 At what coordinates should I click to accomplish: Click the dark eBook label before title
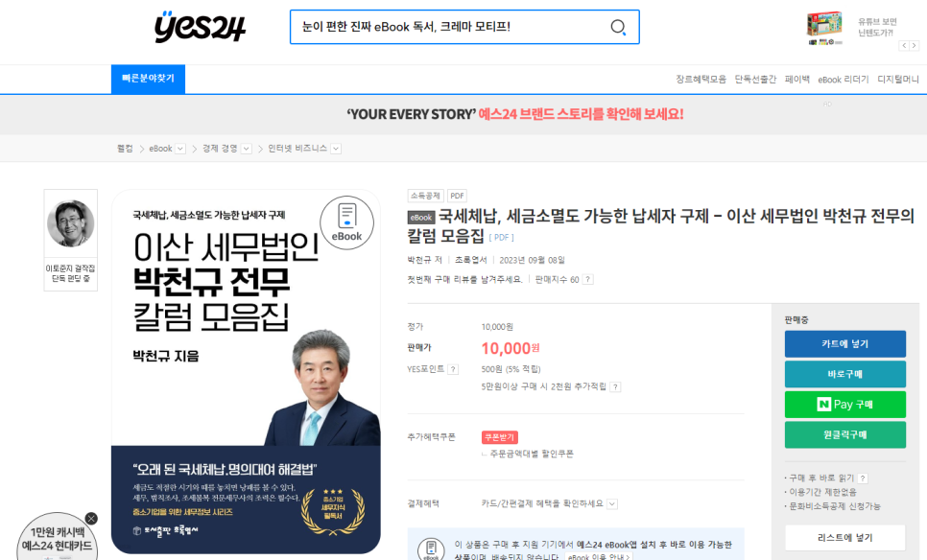(x=421, y=218)
